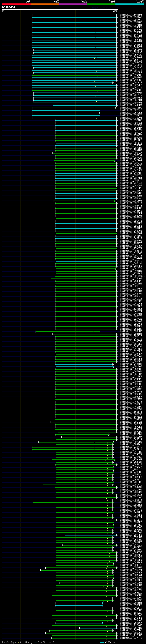Choose the UniRef100_P92970 entry
146x644 pixels.
tap(131, 547)
